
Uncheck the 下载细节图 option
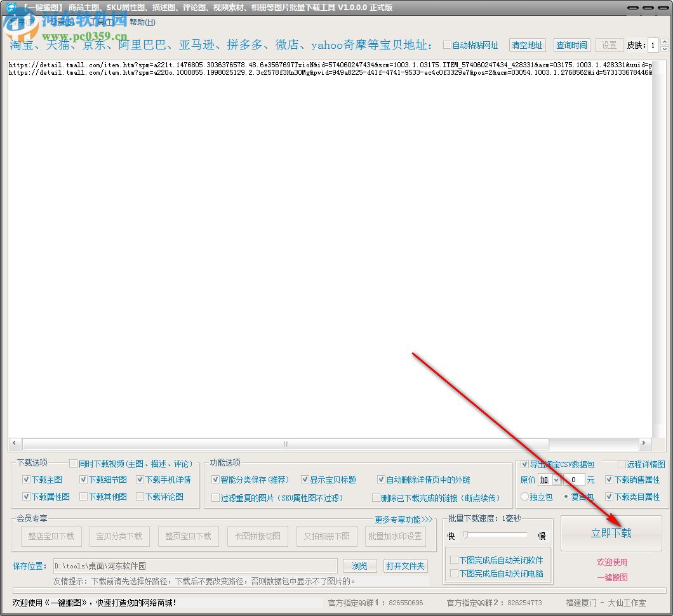83,480
